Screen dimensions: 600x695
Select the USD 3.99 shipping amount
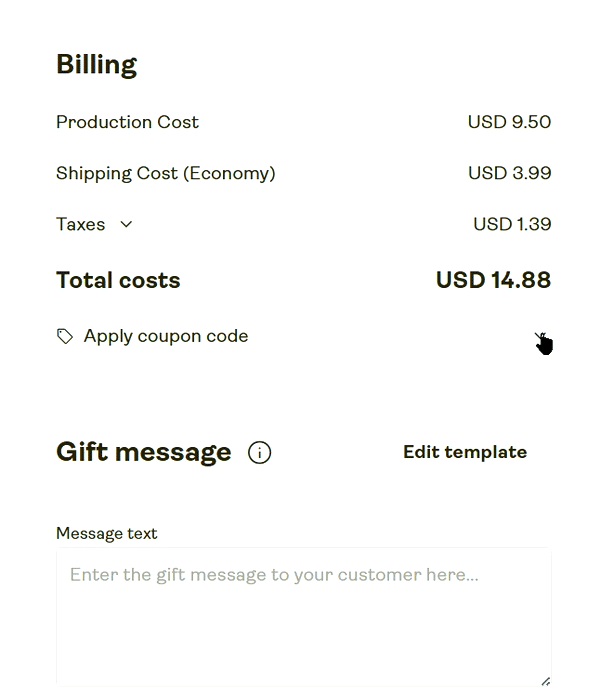(509, 173)
